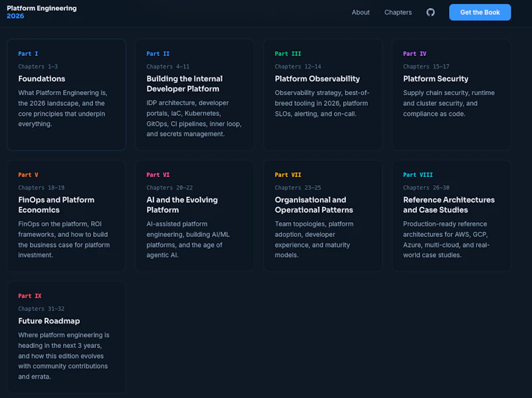Open the About nav link
This screenshot has height=398, width=532.
(360, 12)
